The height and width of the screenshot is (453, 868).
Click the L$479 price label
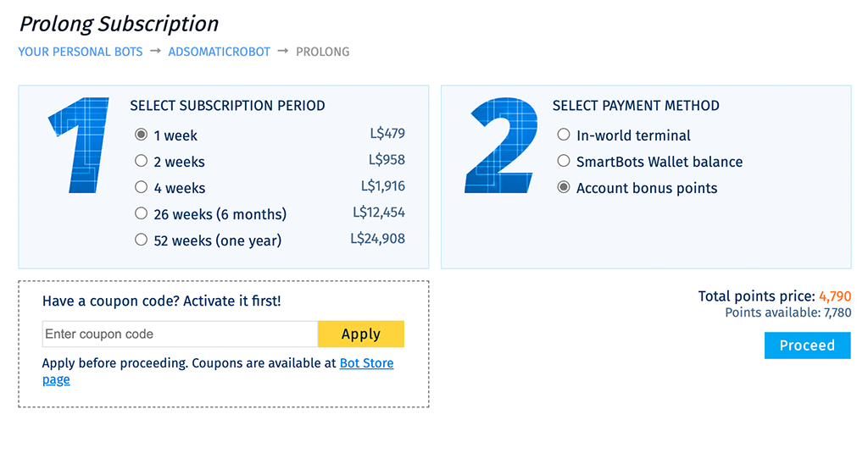[x=387, y=133]
